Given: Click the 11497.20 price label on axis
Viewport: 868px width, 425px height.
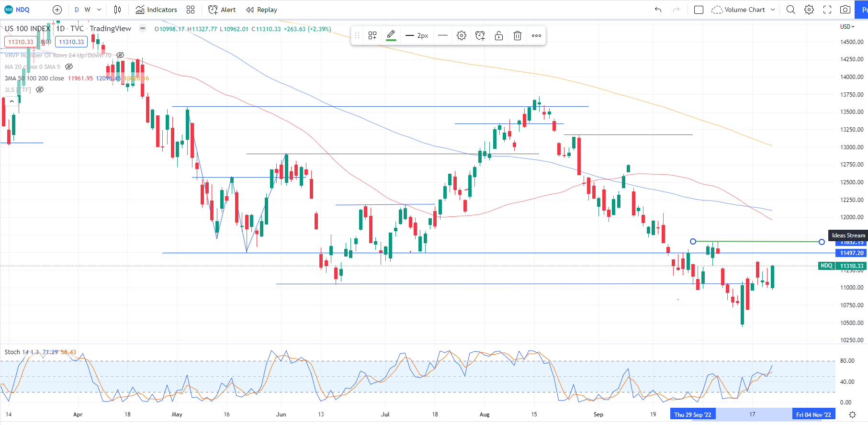Looking at the screenshot, I should 852,253.
